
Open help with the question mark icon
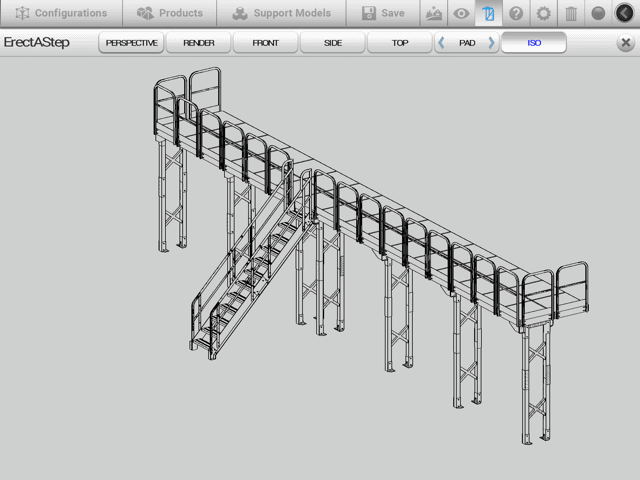coord(516,14)
